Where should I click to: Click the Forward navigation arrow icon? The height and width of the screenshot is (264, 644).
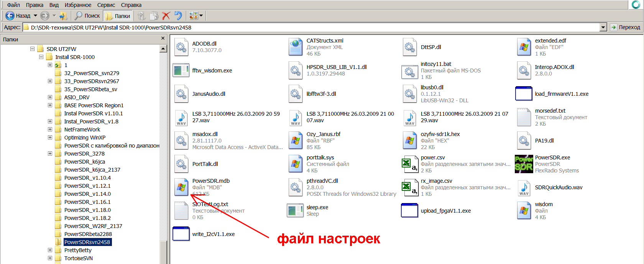[45, 16]
